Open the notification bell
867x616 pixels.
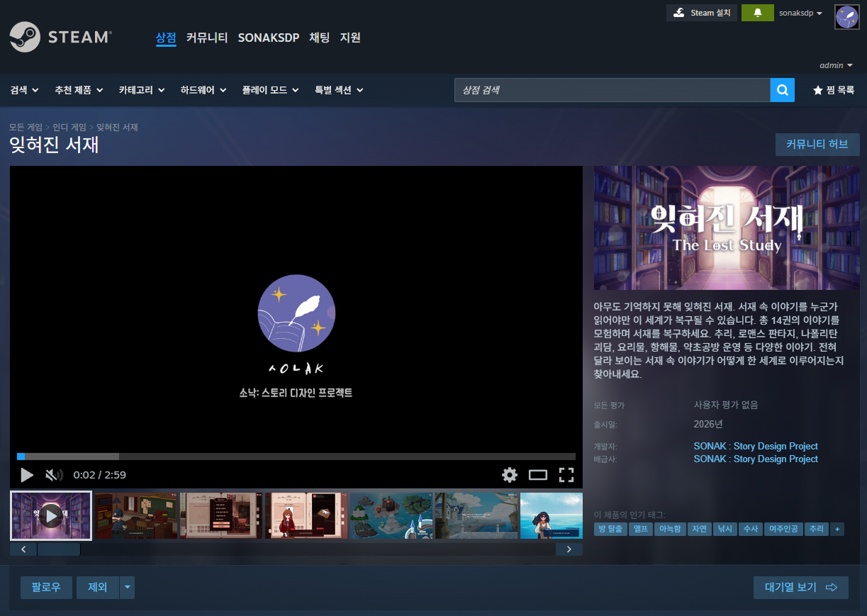[x=757, y=13]
